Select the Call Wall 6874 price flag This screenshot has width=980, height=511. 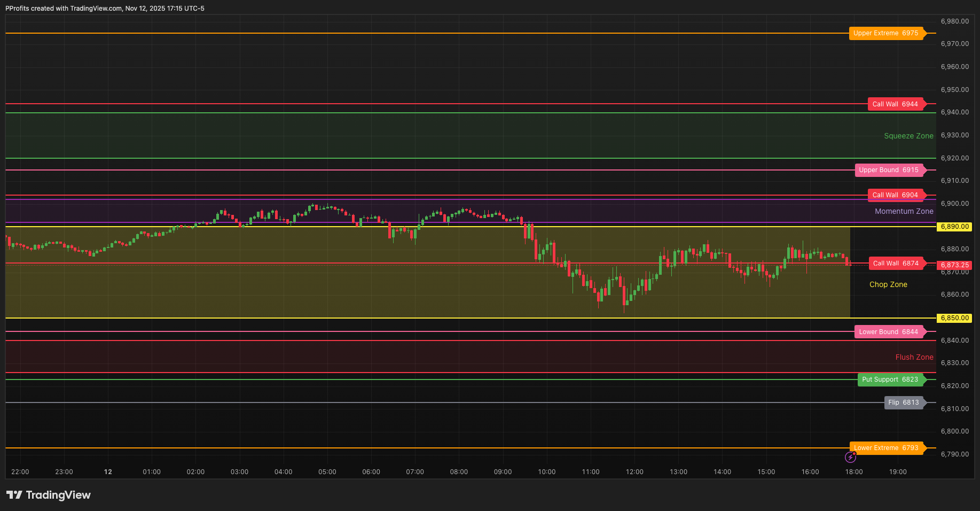[x=897, y=263]
